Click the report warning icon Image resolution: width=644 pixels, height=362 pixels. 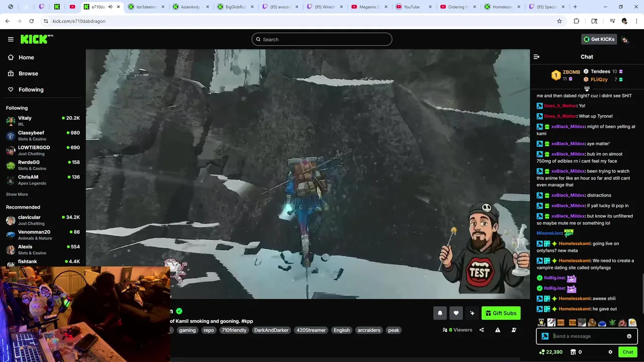(x=498, y=330)
